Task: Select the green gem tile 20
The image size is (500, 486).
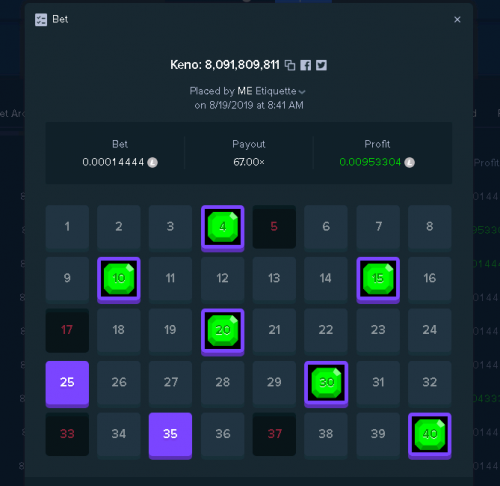Action: (x=223, y=331)
